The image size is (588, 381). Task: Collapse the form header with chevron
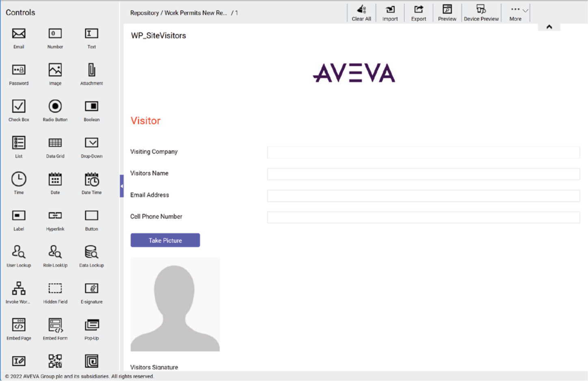click(x=549, y=27)
